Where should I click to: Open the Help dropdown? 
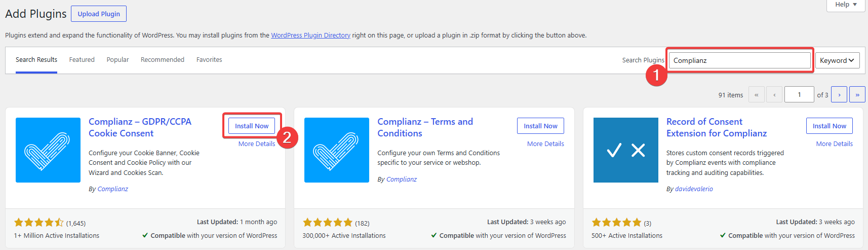(x=846, y=5)
